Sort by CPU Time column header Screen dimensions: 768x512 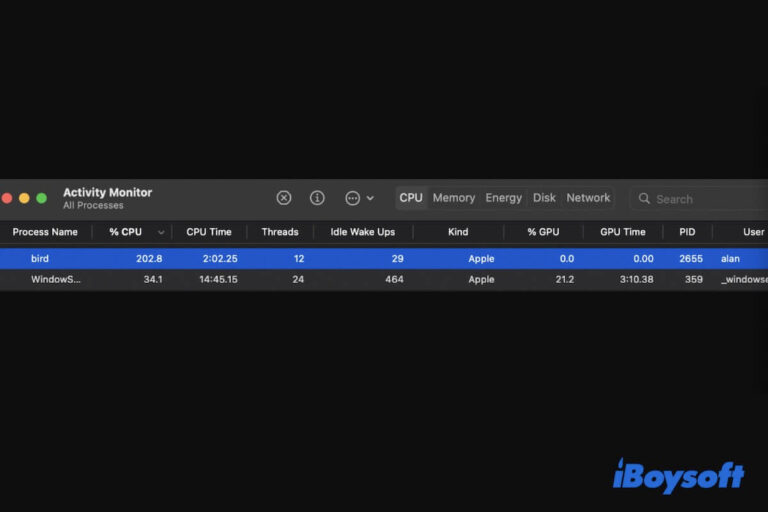pos(209,232)
